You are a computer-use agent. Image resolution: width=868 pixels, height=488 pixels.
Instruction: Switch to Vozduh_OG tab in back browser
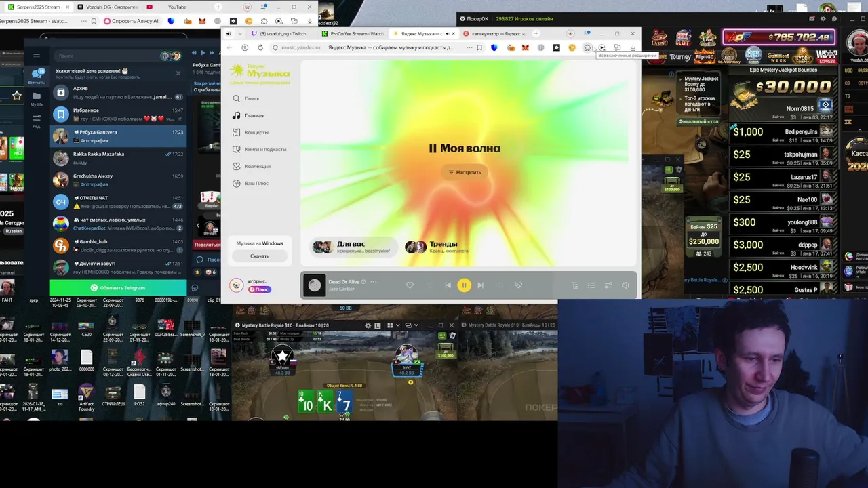108,7
